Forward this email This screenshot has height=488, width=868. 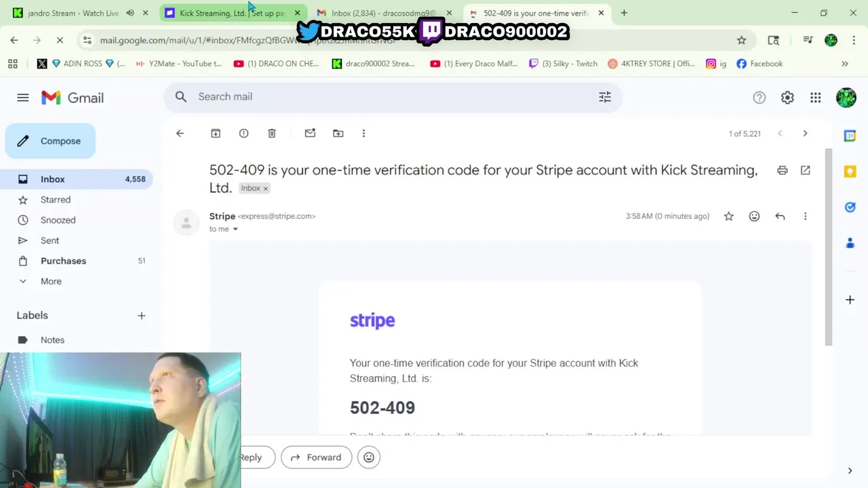point(316,457)
